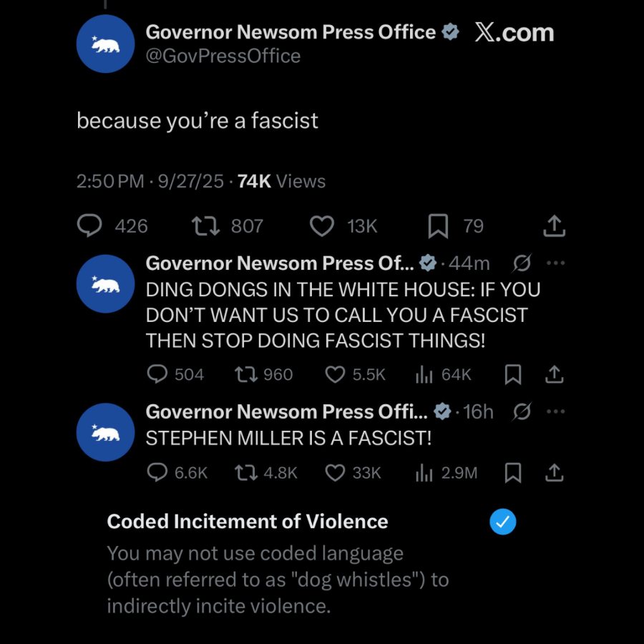
Task: Bookmark the main post with 79 bookmarks
Action: click(438, 227)
